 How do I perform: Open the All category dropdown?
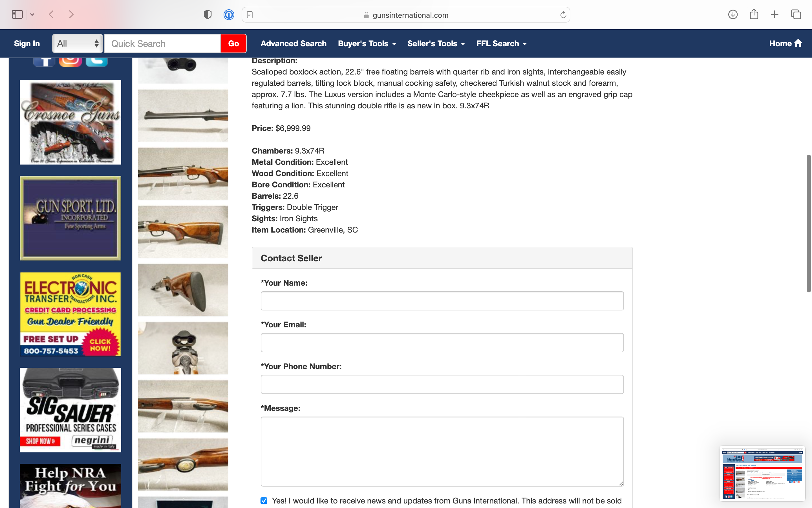[78, 43]
